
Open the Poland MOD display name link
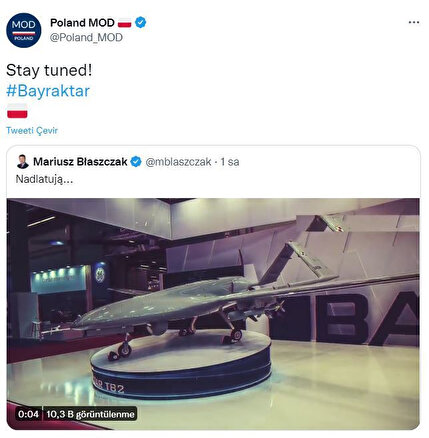click(x=82, y=23)
